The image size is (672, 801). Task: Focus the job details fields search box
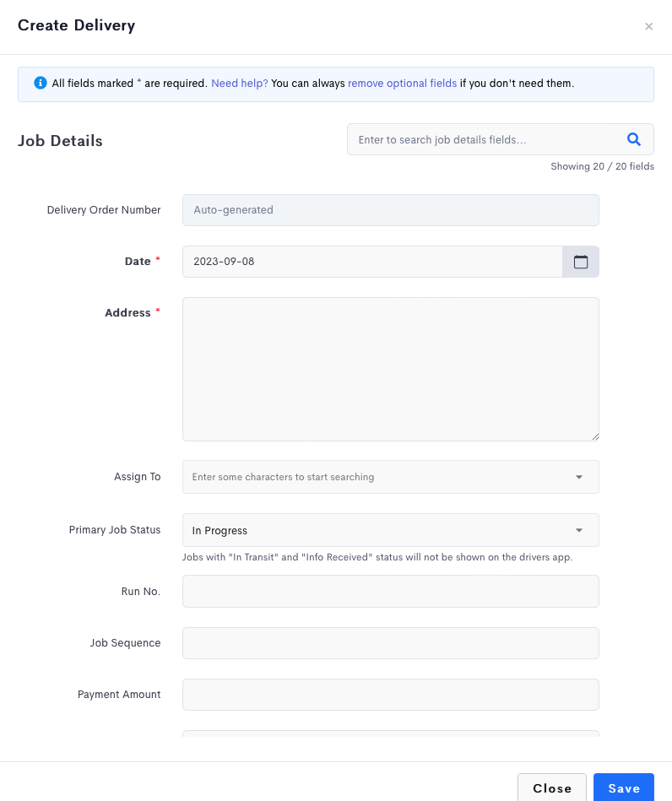pyautogui.click(x=485, y=139)
